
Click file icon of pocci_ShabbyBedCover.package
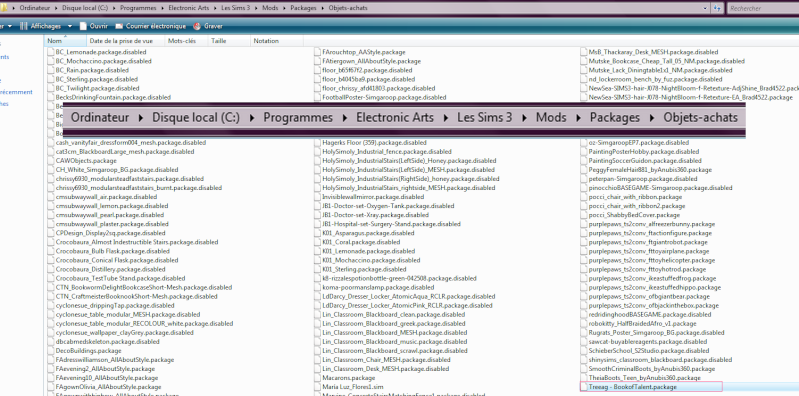(x=583, y=215)
